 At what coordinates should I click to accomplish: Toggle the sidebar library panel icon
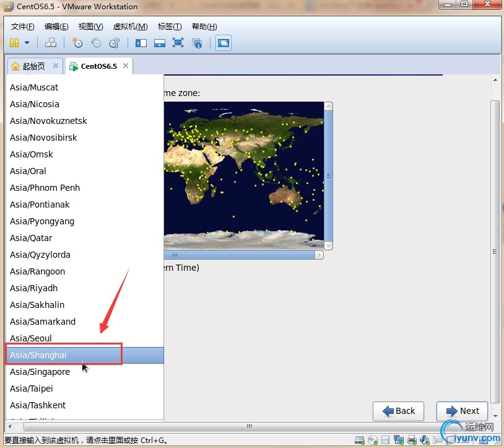click(x=141, y=43)
